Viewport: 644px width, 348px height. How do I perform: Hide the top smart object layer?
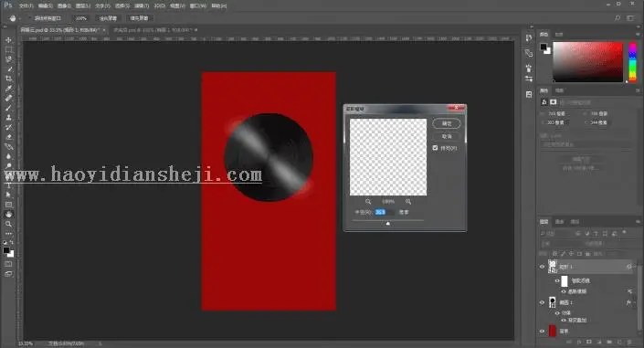[542, 267]
